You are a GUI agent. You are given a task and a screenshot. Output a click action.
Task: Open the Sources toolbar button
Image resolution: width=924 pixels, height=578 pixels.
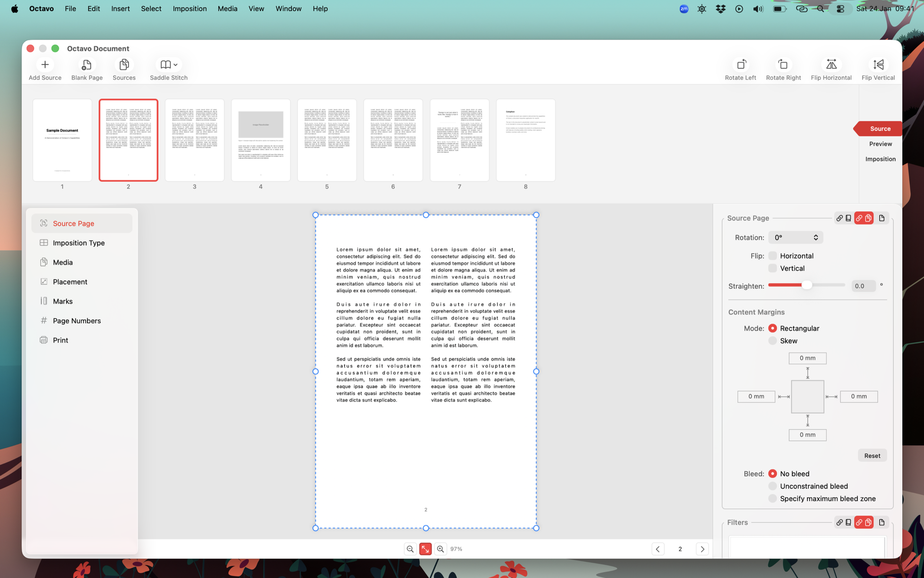click(x=124, y=65)
